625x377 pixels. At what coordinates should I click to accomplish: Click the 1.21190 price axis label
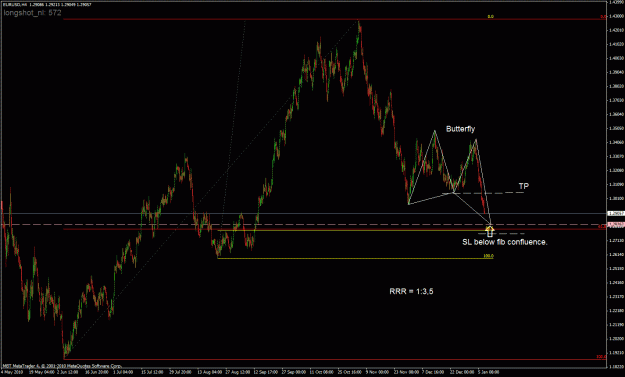(616, 325)
